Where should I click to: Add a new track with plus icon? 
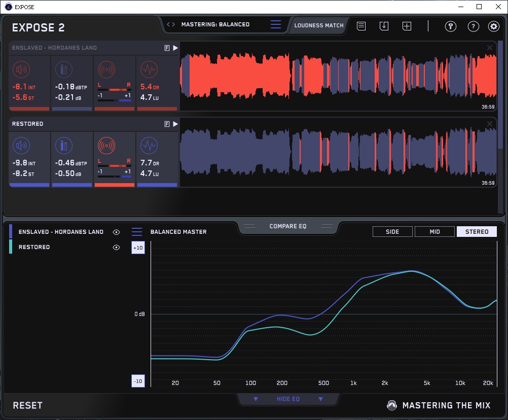pyautogui.click(x=407, y=26)
